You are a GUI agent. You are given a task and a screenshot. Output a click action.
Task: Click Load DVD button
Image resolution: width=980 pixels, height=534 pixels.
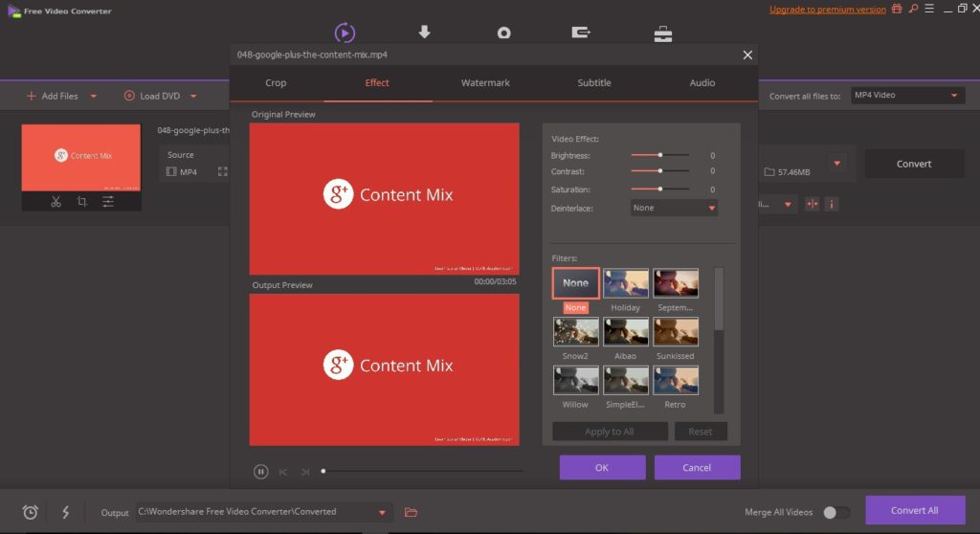tap(152, 97)
